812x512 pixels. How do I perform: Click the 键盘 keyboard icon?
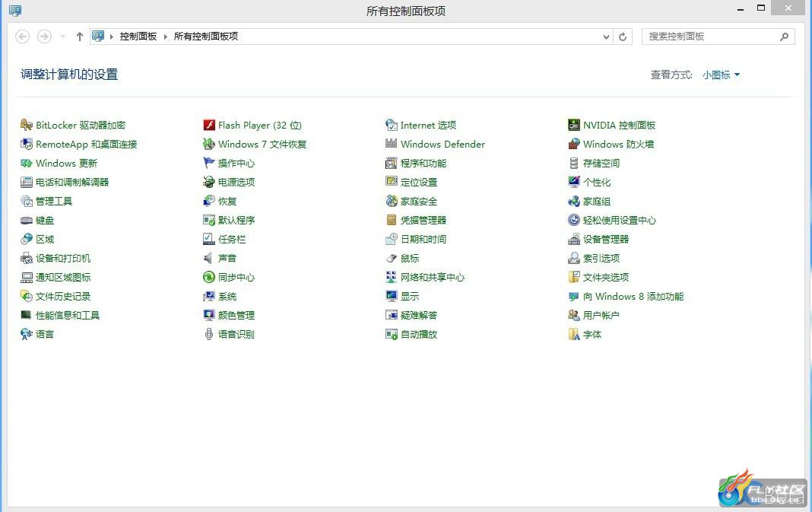coord(27,220)
